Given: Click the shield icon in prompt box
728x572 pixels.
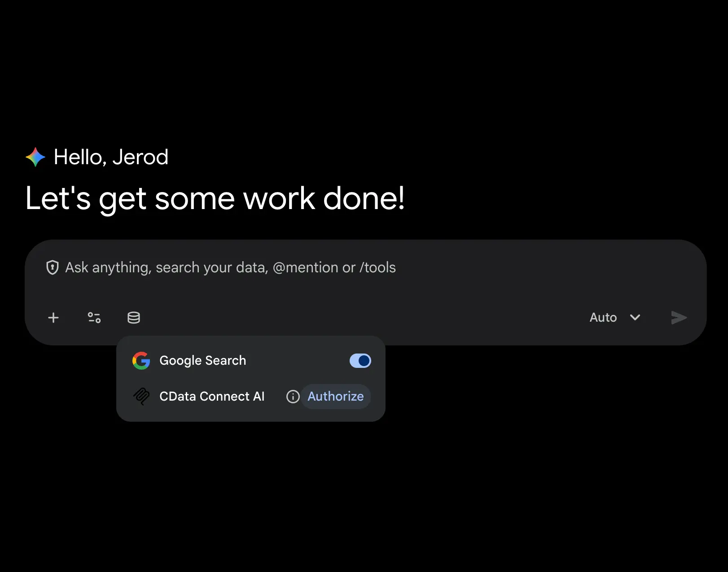Looking at the screenshot, I should [53, 267].
